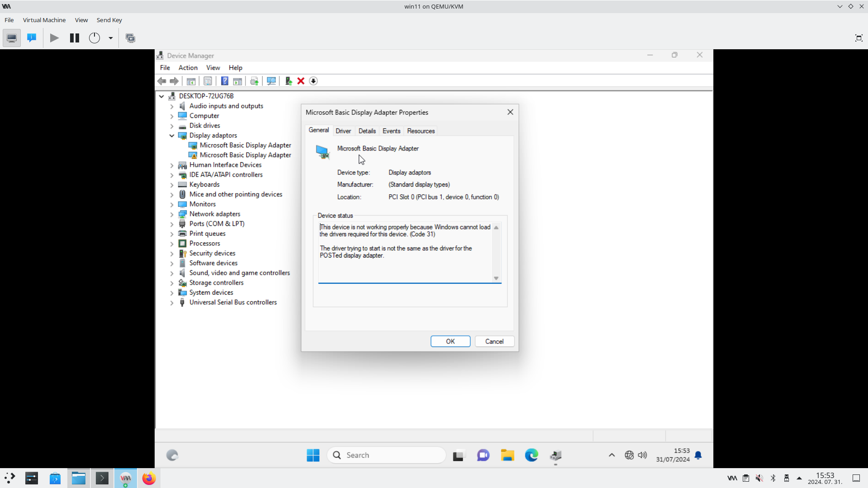Click Cancel in the Properties dialog
This screenshot has height=488, width=868.
pos(494,342)
